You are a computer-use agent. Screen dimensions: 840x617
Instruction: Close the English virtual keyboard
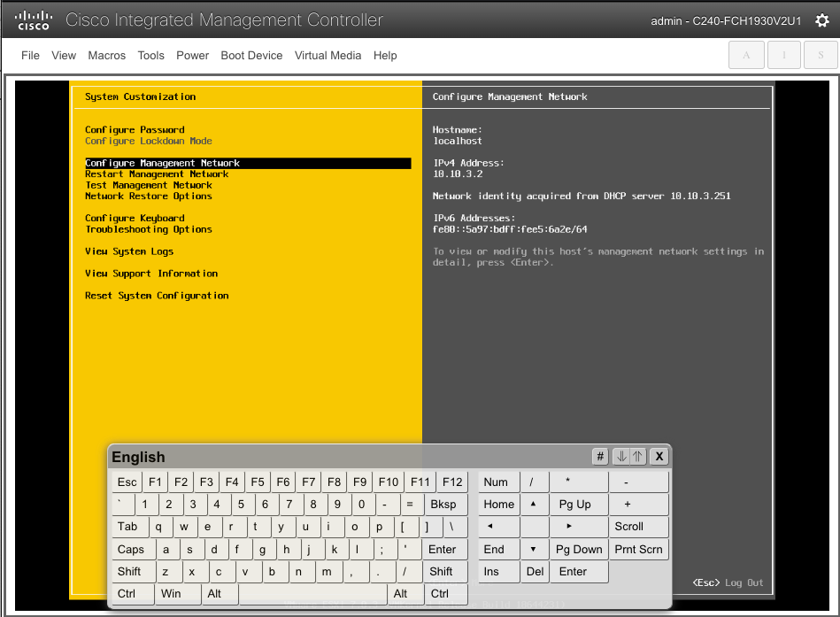(659, 456)
